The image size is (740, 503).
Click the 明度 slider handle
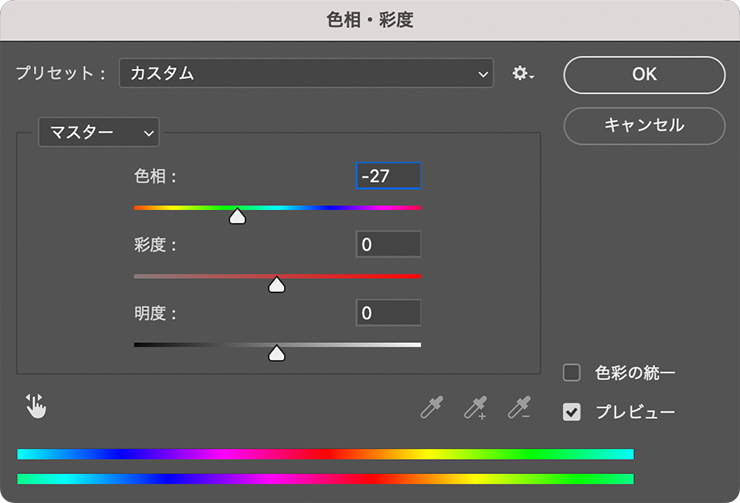pyautogui.click(x=277, y=353)
